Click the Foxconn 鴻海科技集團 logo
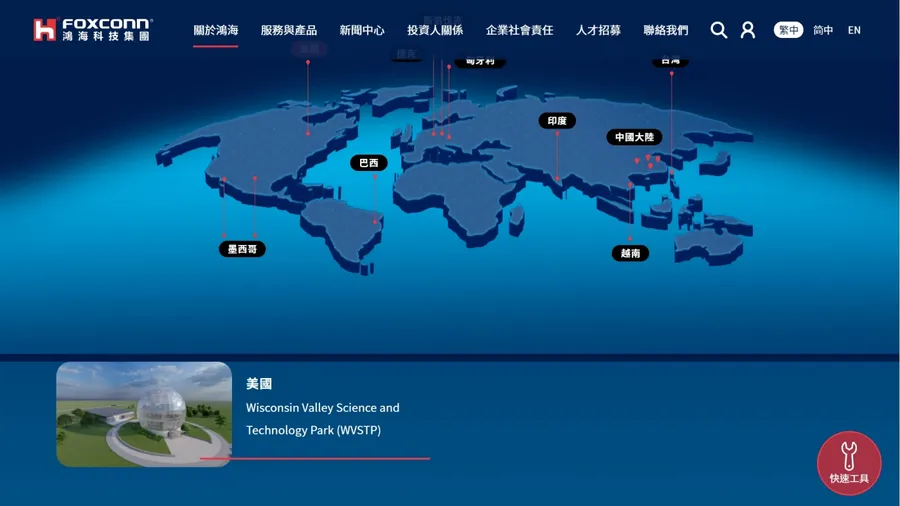Image resolution: width=900 pixels, height=506 pixels. point(93,29)
